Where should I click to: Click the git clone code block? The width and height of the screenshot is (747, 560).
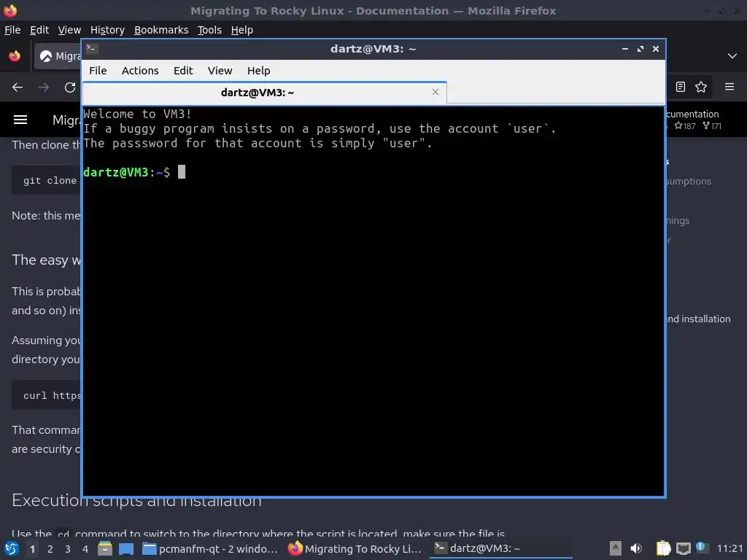pyautogui.click(x=46, y=181)
